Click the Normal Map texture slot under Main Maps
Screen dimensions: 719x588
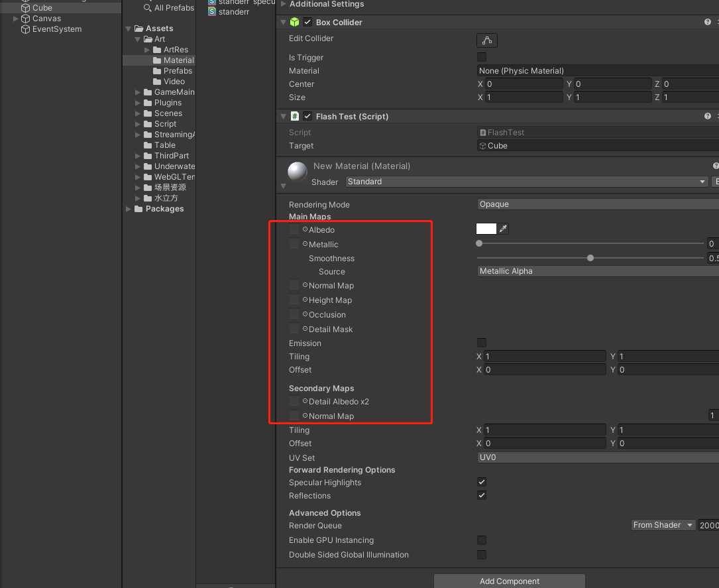[294, 286]
